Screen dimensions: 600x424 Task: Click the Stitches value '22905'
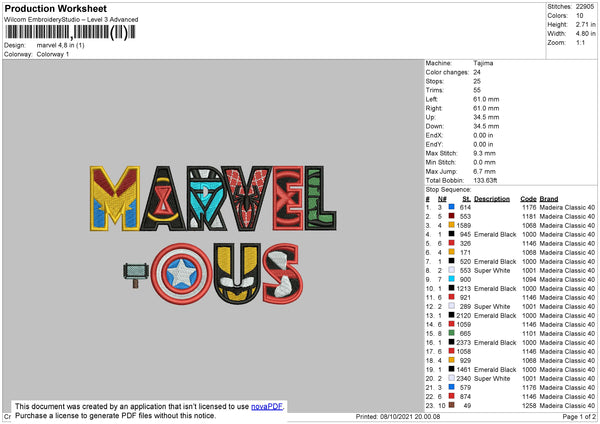tap(585, 7)
